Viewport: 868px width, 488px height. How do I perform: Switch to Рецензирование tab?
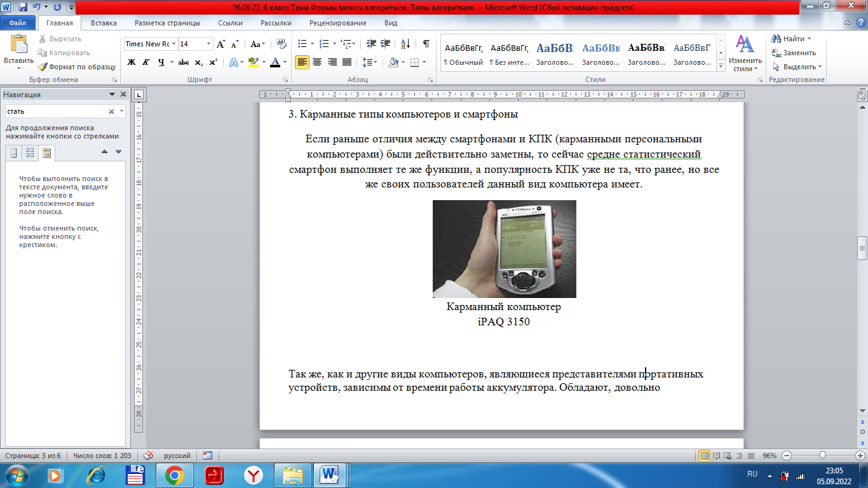click(337, 23)
